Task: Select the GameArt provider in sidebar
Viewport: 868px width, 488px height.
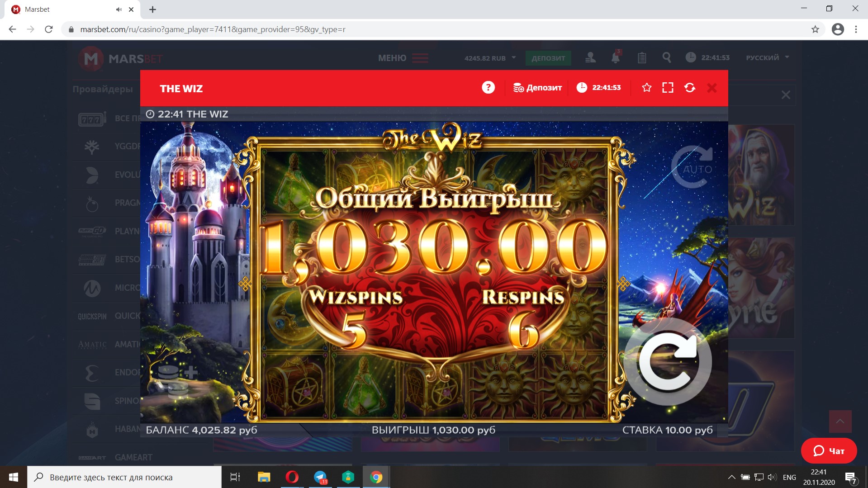Action: [x=140, y=457]
